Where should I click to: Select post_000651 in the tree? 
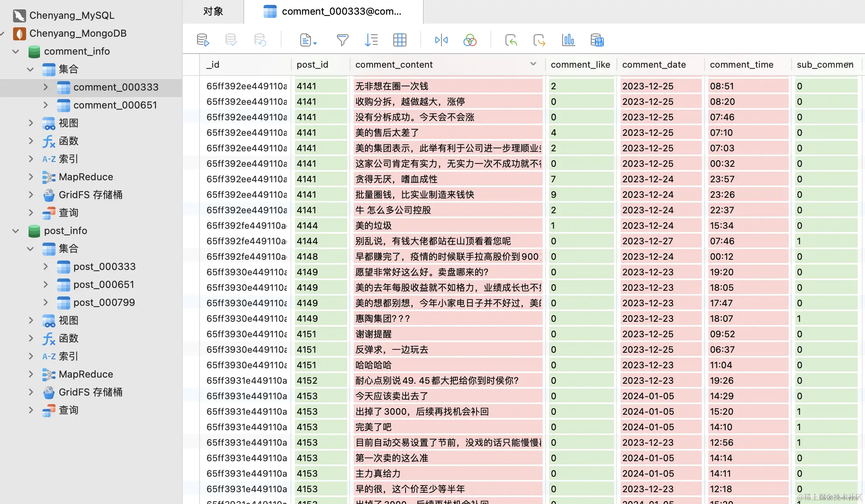pos(104,285)
